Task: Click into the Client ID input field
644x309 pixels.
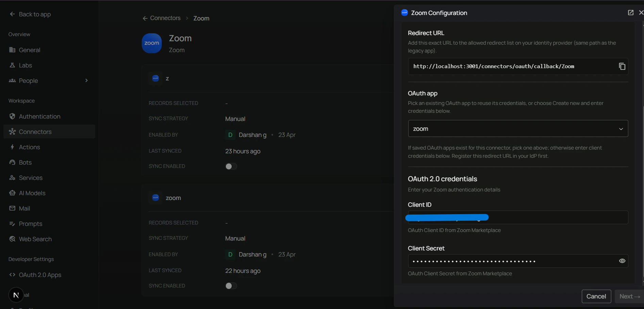Action: click(518, 217)
